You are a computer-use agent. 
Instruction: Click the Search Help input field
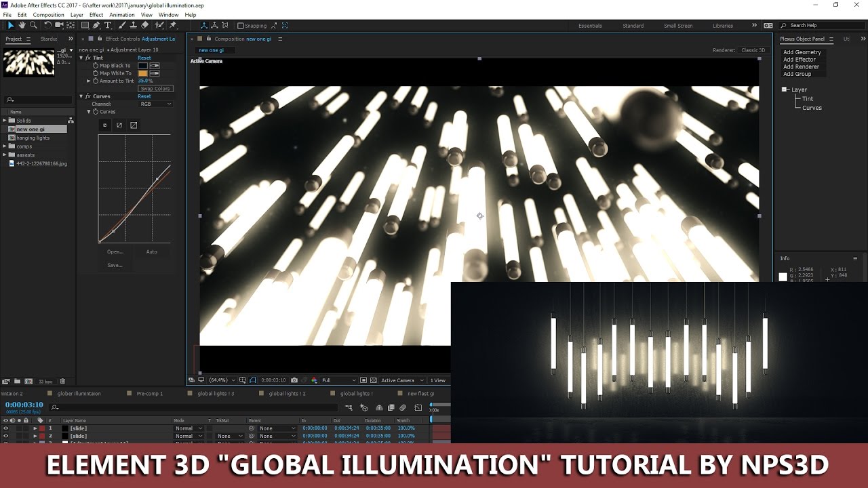pyautogui.click(x=821, y=26)
